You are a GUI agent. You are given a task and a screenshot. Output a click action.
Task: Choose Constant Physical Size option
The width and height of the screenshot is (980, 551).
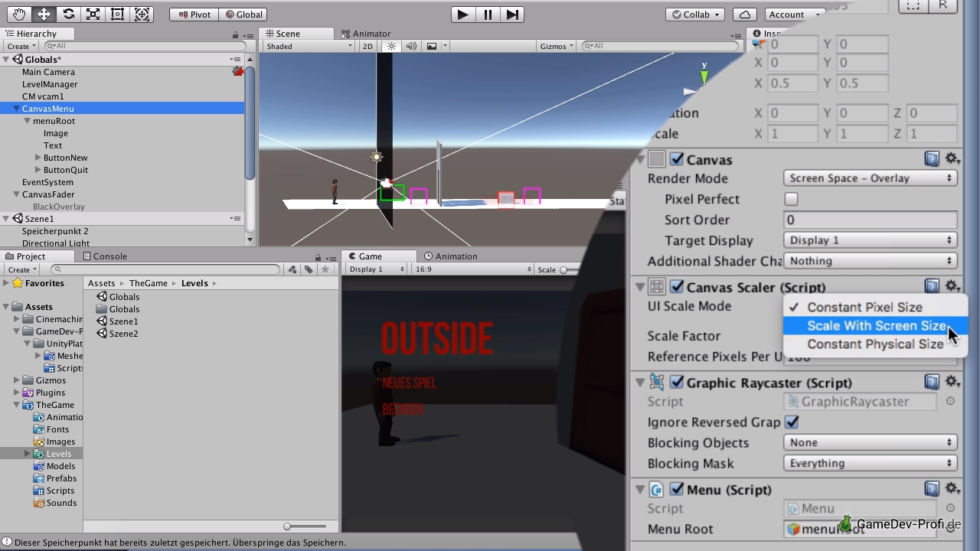pos(876,344)
